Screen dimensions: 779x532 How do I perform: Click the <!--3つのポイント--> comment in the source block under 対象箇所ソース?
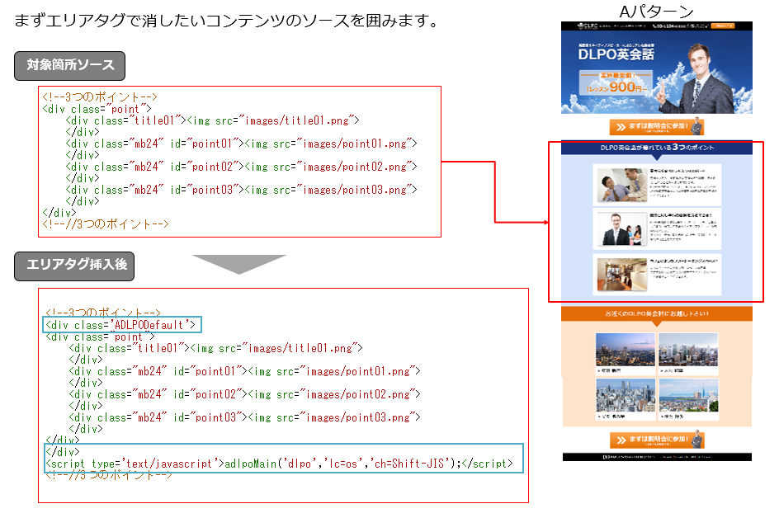pyautogui.click(x=100, y=97)
